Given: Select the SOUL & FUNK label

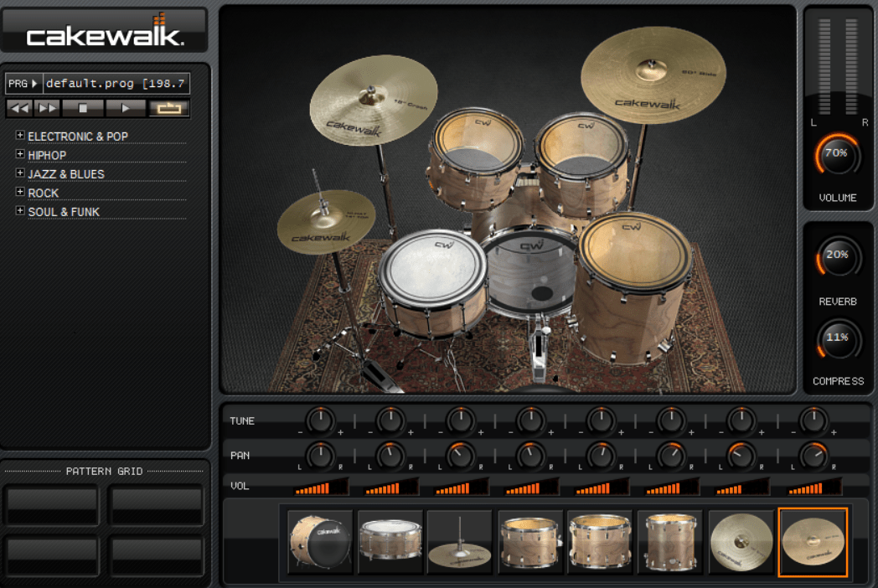Looking at the screenshot, I should point(64,212).
